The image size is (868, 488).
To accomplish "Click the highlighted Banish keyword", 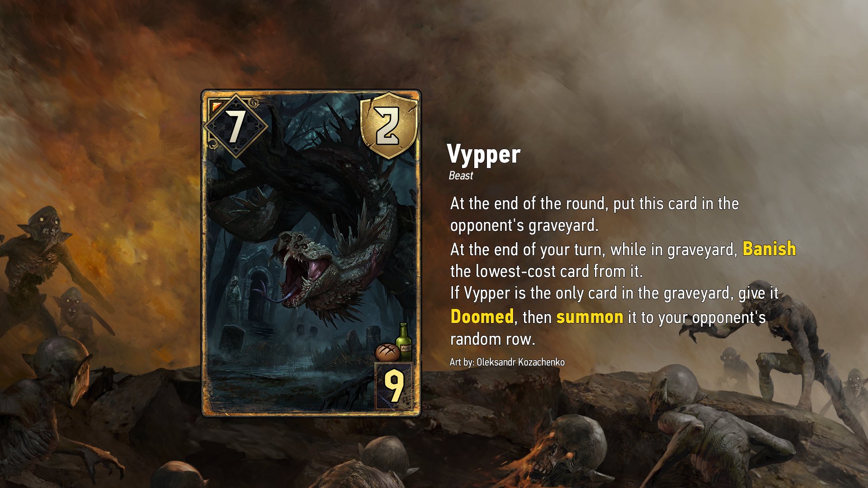I will click(769, 249).
